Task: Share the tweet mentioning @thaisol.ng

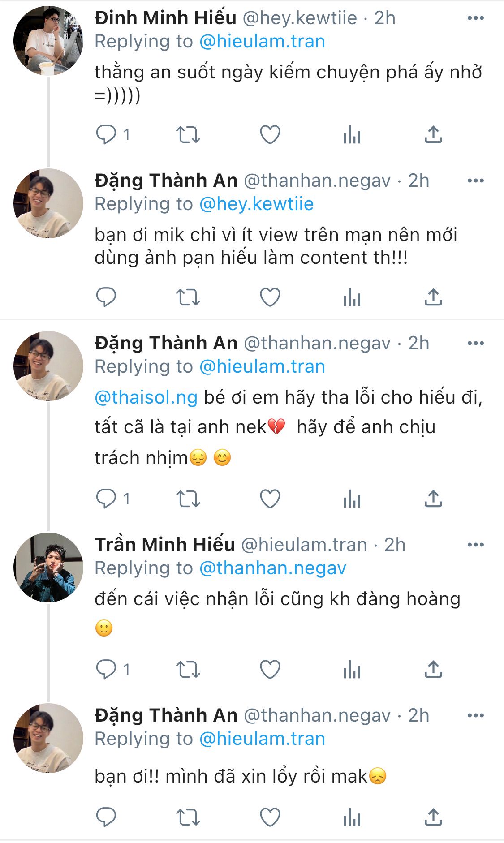Action: (x=433, y=499)
